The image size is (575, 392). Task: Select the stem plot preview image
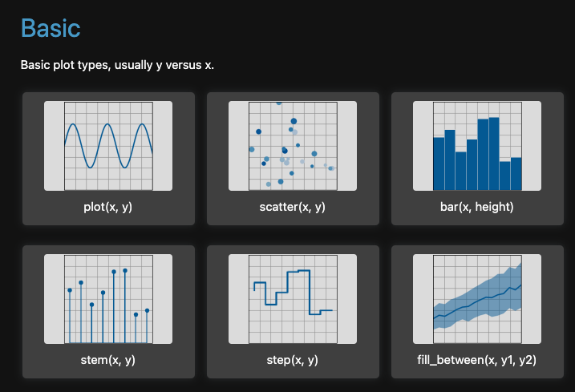108,299
